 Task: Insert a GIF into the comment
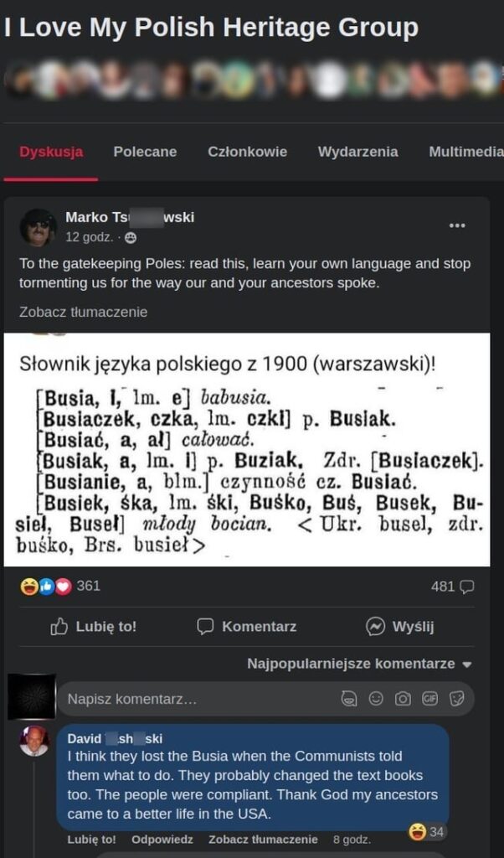[x=429, y=699]
